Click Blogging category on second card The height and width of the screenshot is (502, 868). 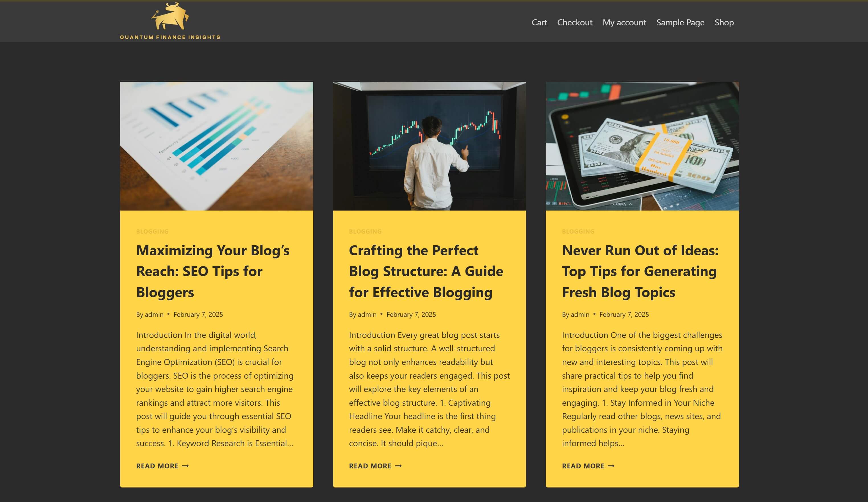pyautogui.click(x=365, y=232)
